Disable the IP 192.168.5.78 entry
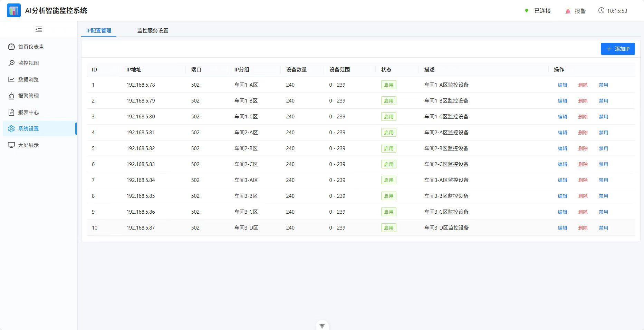Viewport: 644px width, 330px height. [x=603, y=85]
